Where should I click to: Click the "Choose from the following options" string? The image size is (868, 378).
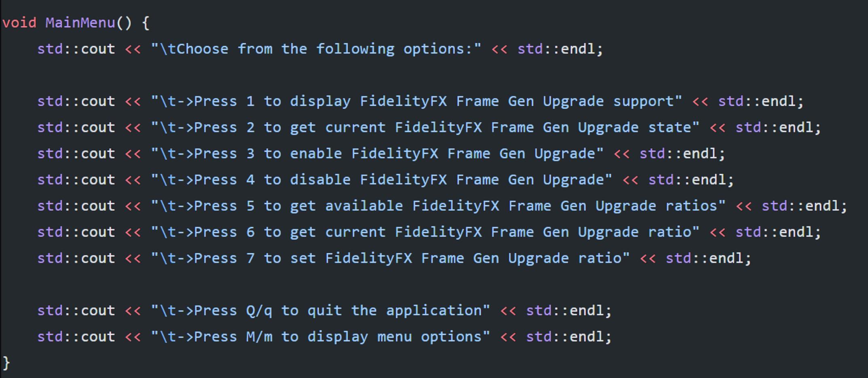point(316,49)
